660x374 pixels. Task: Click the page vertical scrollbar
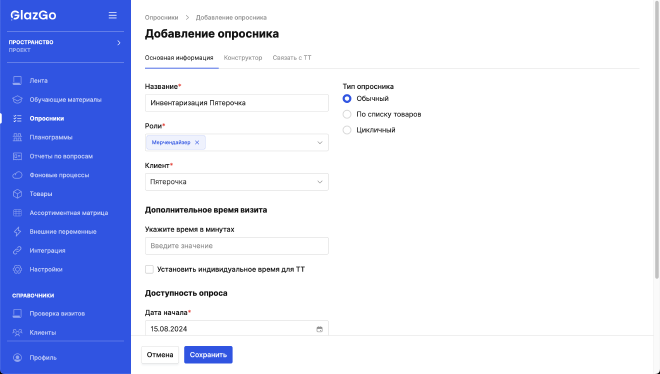[x=657, y=139]
